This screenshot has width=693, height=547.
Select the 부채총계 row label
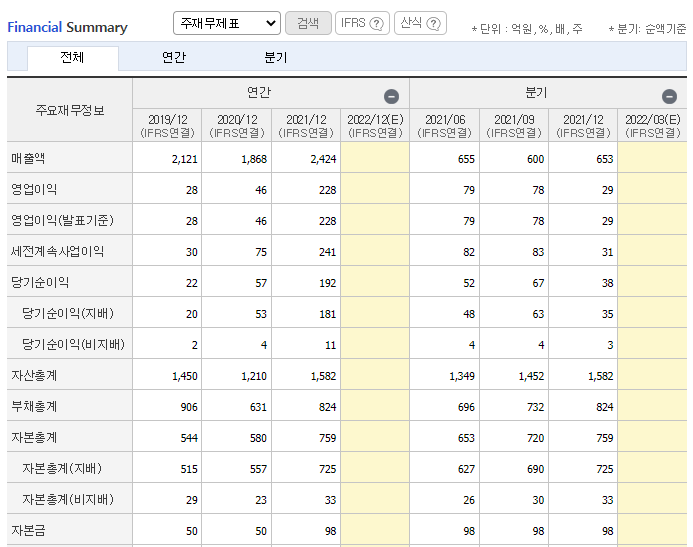click(34, 406)
